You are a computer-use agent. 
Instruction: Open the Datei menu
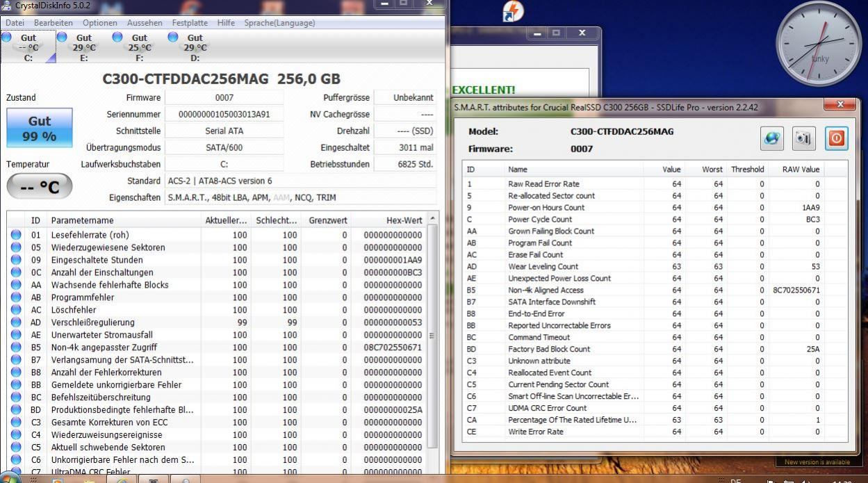(x=15, y=23)
